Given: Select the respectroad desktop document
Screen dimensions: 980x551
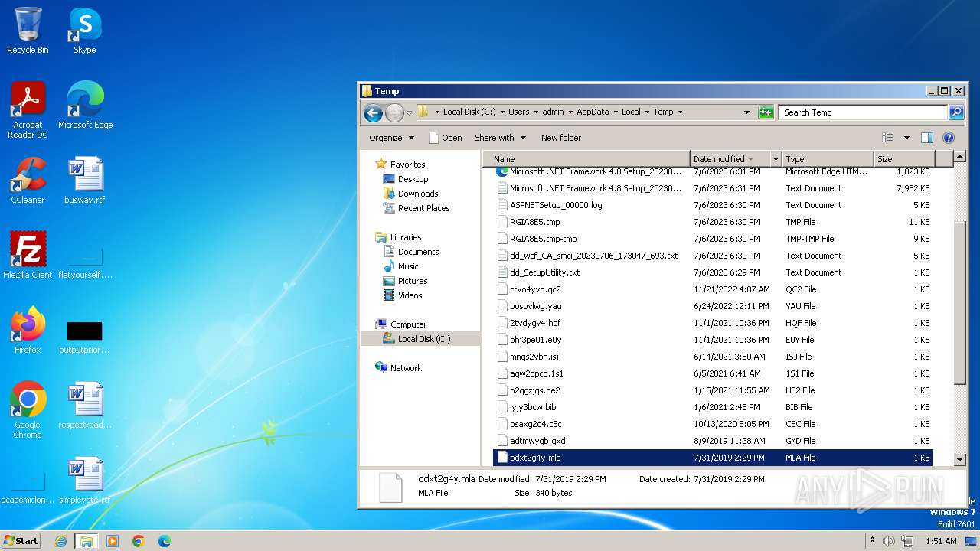Looking at the screenshot, I should (x=84, y=406).
